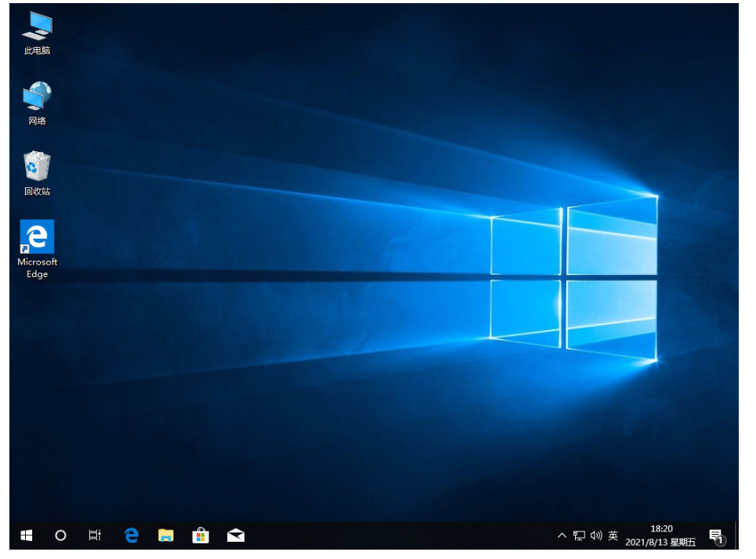Image resolution: width=756 pixels, height=559 pixels.
Task: Open the volume speaker control
Action: [x=596, y=536]
